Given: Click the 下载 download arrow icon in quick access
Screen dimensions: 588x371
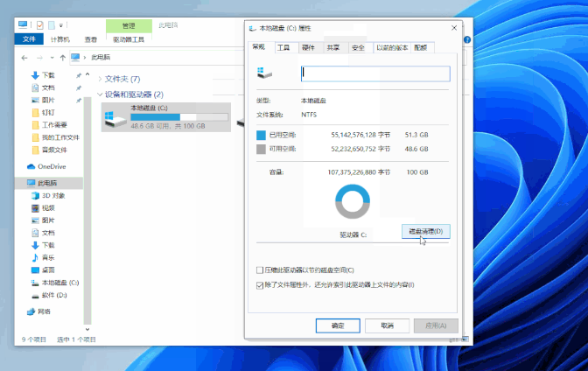Looking at the screenshot, I should tap(35, 75).
